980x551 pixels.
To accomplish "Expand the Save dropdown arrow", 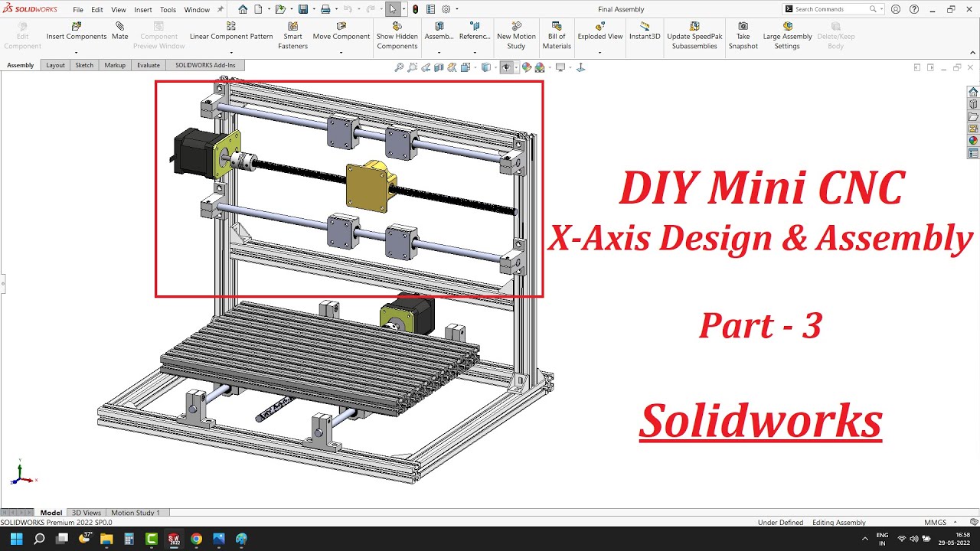I will click(312, 9).
